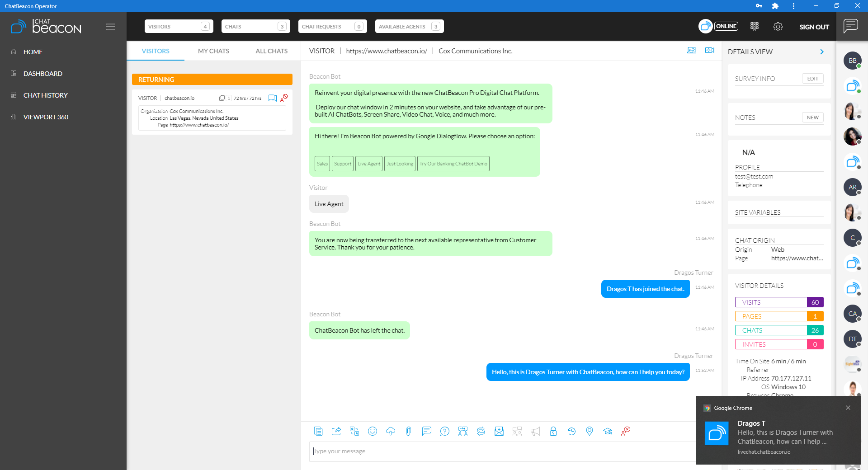
Task: Click the AVAILABLE AGENTS counter box
Action: tap(409, 26)
